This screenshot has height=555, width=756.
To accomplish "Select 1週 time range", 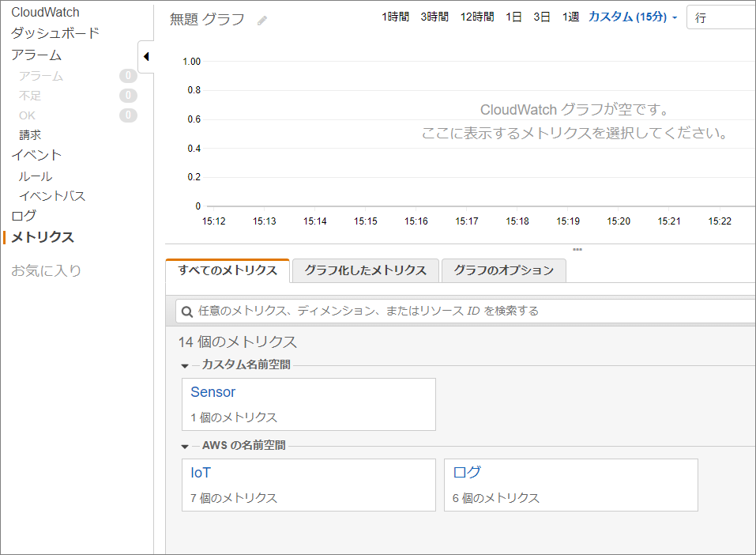I will (570, 17).
